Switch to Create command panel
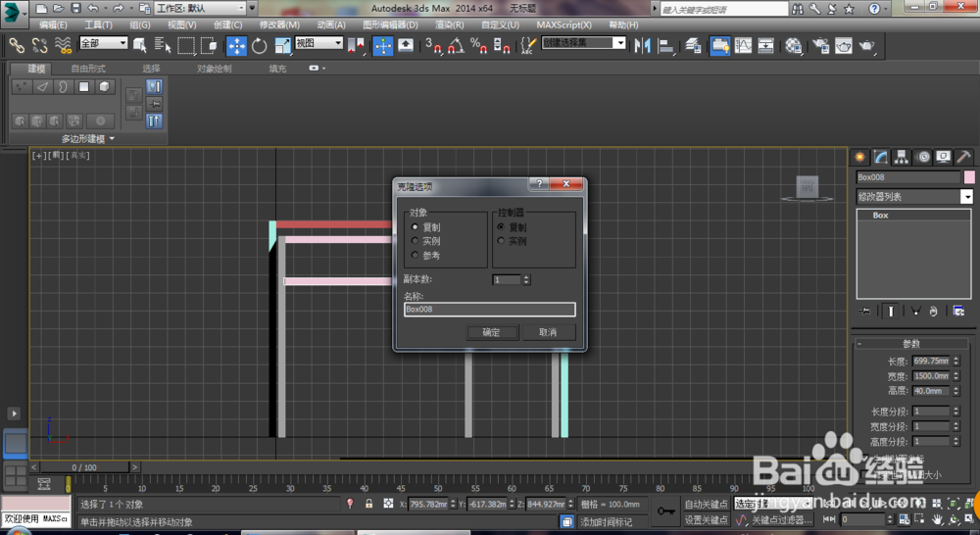Image resolution: width=980 pixels, height=535 pixels. (x=860, y=157)
